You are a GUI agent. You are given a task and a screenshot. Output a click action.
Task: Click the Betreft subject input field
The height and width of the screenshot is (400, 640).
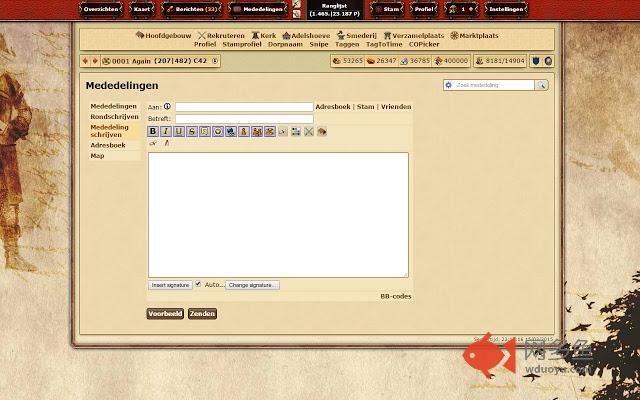tap(244, 119)
